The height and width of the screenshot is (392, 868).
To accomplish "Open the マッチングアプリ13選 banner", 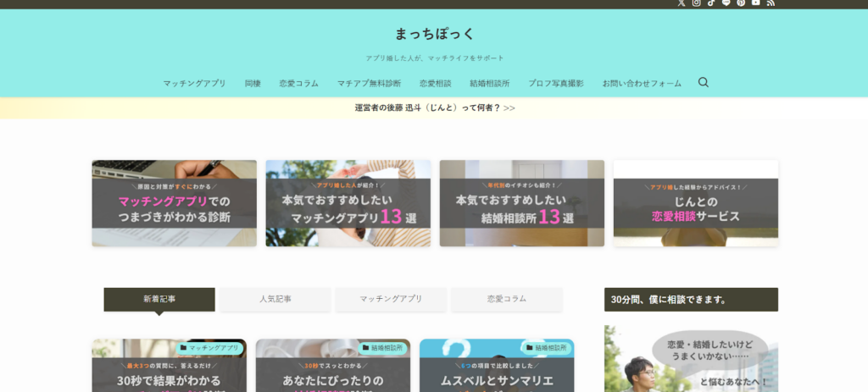I will tap(348, 203).
